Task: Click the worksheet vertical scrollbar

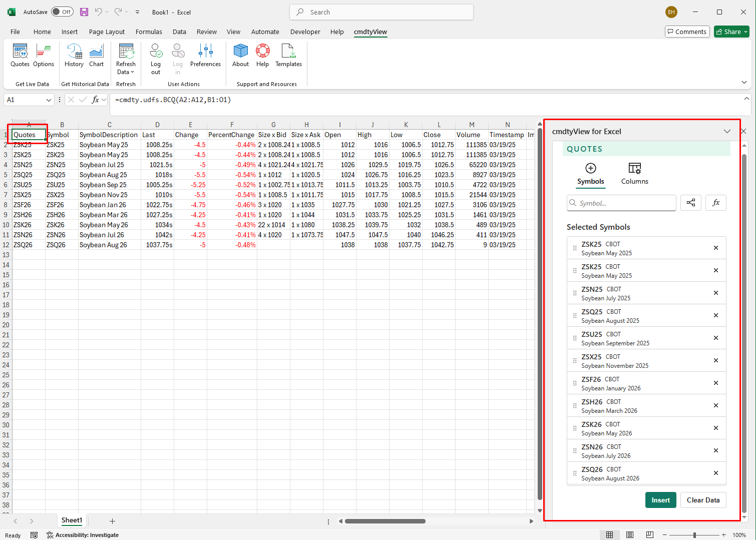Action: 540,314
